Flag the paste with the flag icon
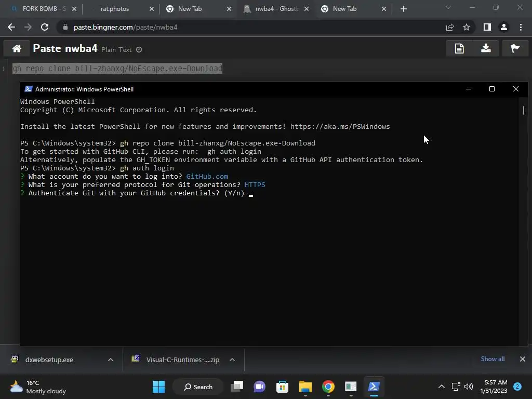The height and width of the screenshot is (399, 532). (x=515, y=48)
